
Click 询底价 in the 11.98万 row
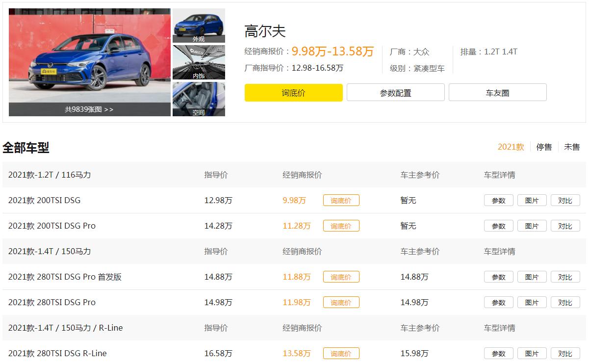tap(341, 302)
